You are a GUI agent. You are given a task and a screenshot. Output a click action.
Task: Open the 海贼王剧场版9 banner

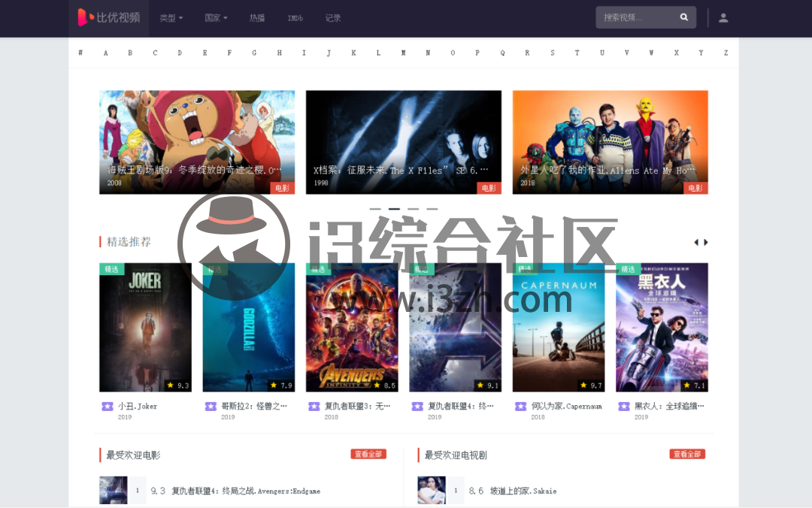coord(197,143)
